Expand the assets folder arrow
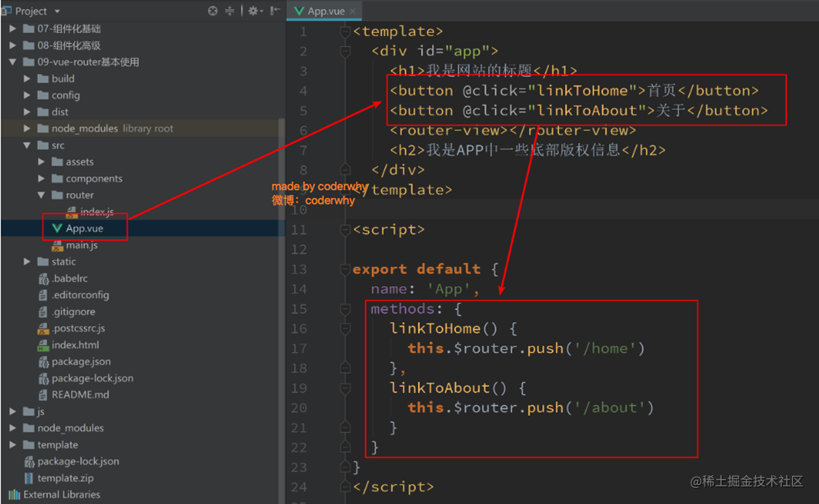 click(42, 162)
